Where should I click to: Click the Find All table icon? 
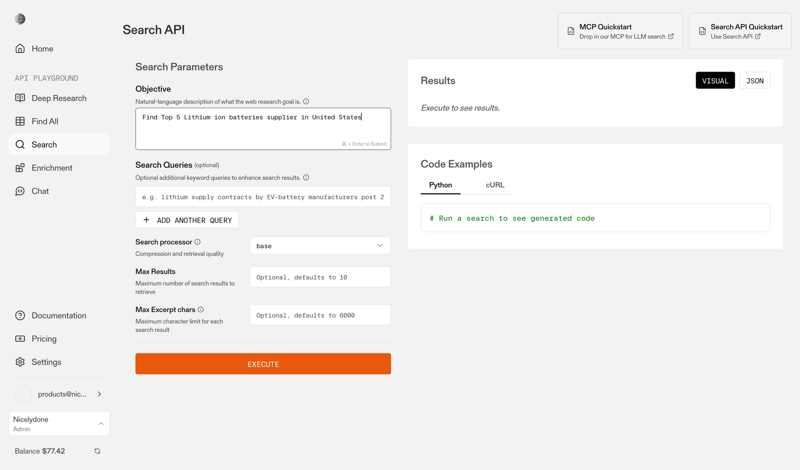click(x=20, y=121)
